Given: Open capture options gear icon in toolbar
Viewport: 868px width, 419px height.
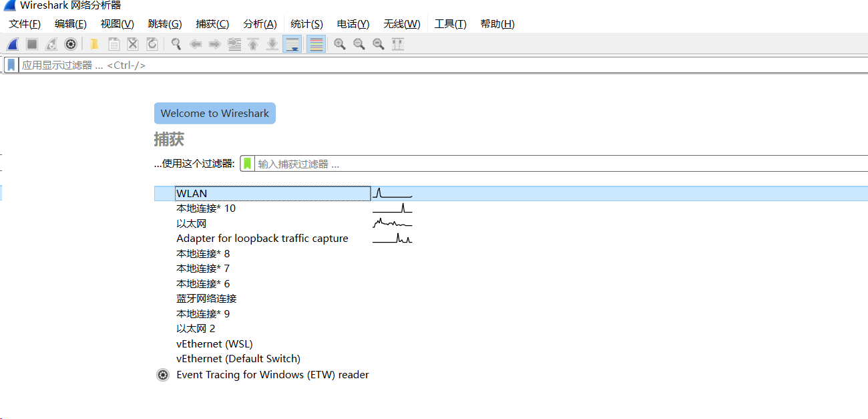Looking at the screenshot, I should (x=70, y=44).
